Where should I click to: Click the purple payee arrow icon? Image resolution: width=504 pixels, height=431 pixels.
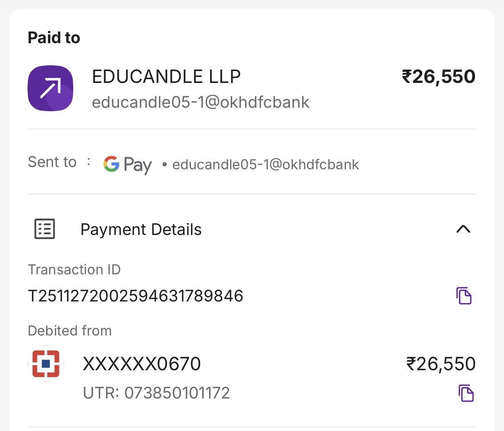(50, 88)
